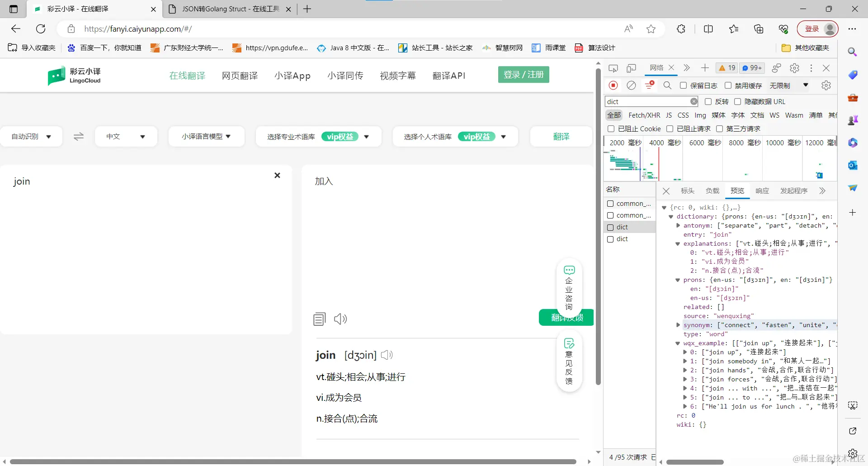The height and width of the screenshot is (466, 868).
Task: Clear the dict filter text
Action: click(x=694, y=101)
